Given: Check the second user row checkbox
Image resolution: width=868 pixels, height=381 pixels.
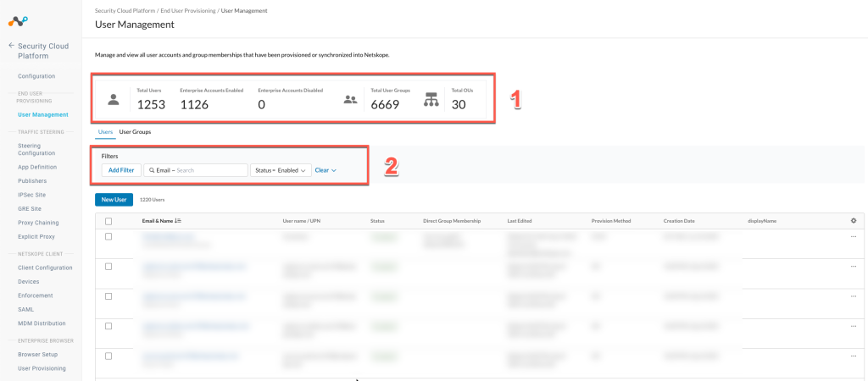Looking at the screenshot, I should coord(108,267).
